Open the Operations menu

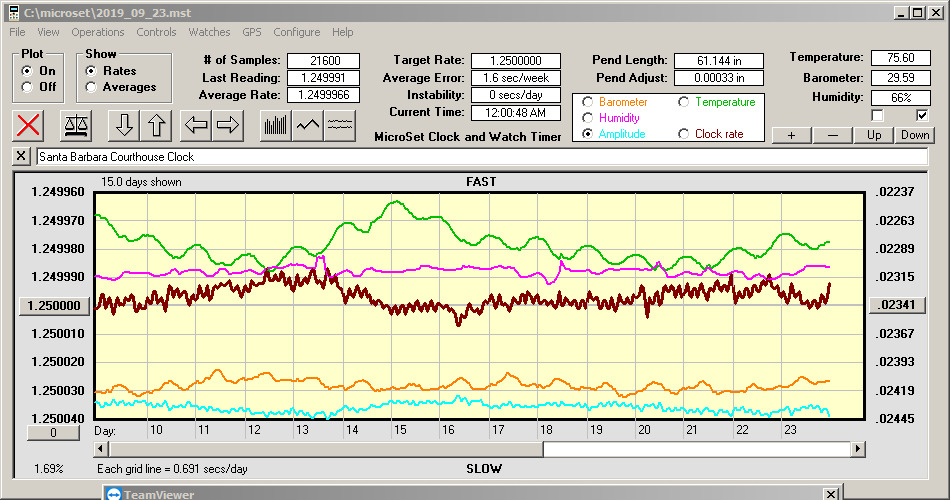(x=98, y=32)
